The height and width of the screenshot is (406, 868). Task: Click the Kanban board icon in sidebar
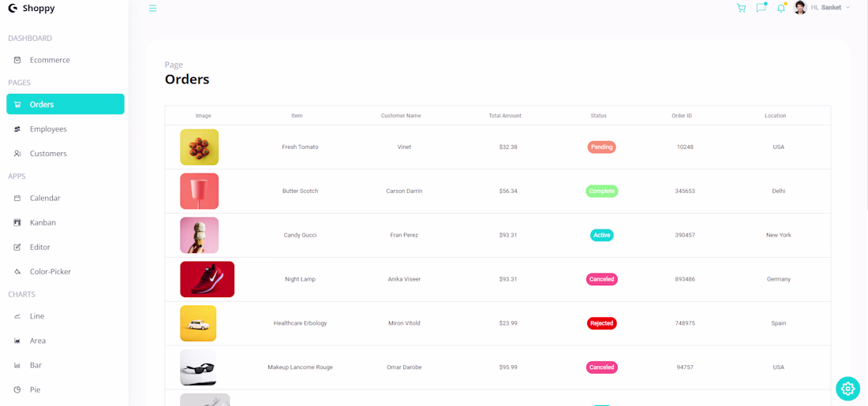coord(17,222)
